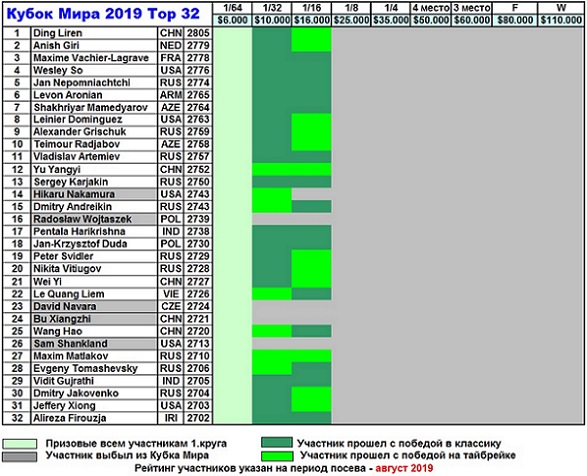This screenshot has width=587, height=476.
Task: Click Yu Yangyi's bright green 1/32 cell
Action: [x=272, y=169]
